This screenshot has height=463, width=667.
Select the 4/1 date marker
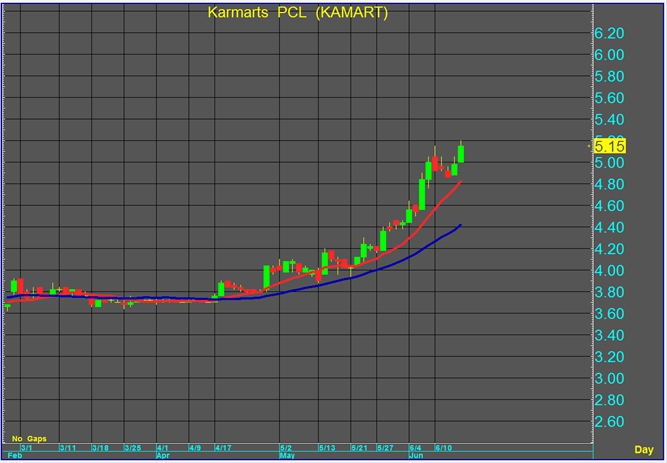(162, 448)
